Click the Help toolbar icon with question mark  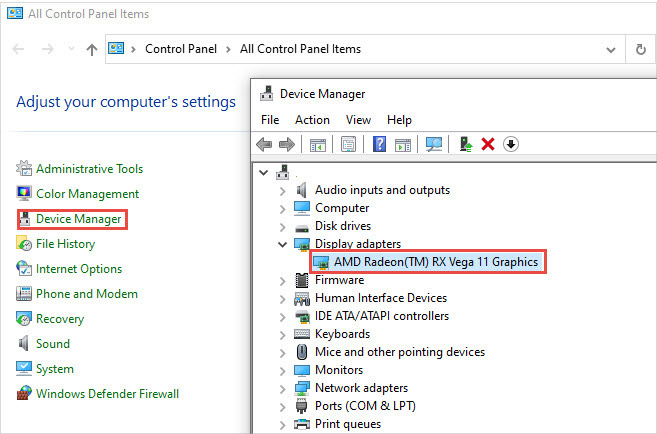380,144
